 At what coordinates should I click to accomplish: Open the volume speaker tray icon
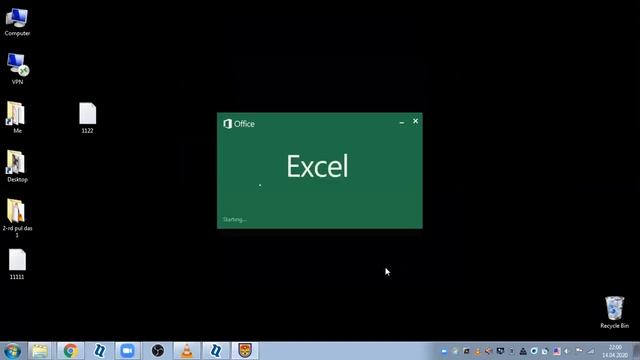pos(567,351)
